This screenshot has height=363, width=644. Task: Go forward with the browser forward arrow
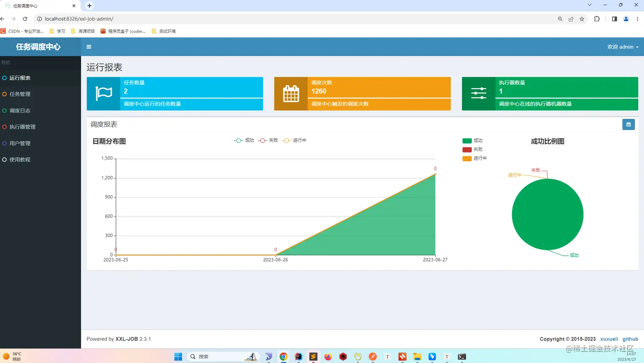coord(14,19)
